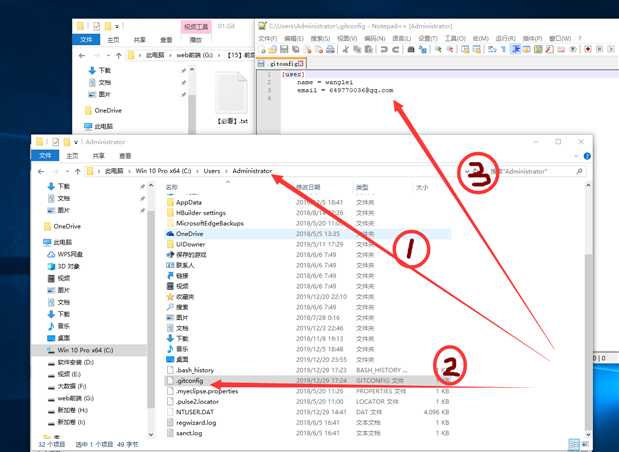Click the Open file icon in Notepad++
This screenshot has width=619, height=452.
click(x=272, y=49)
